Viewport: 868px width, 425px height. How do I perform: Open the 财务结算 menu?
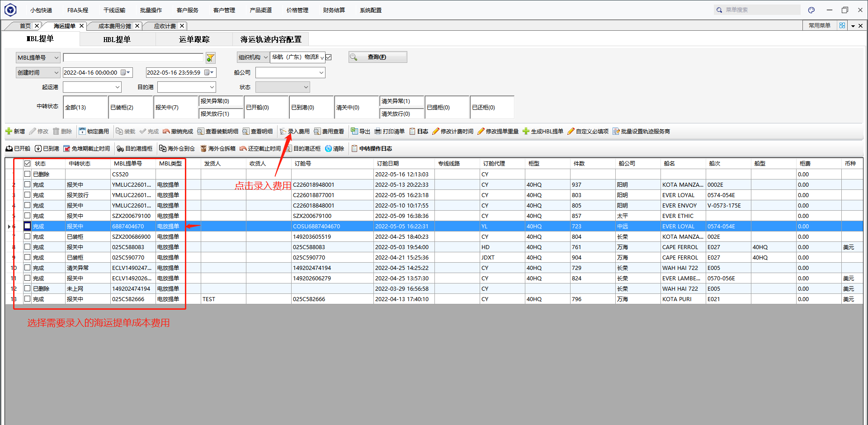point(334,10)
